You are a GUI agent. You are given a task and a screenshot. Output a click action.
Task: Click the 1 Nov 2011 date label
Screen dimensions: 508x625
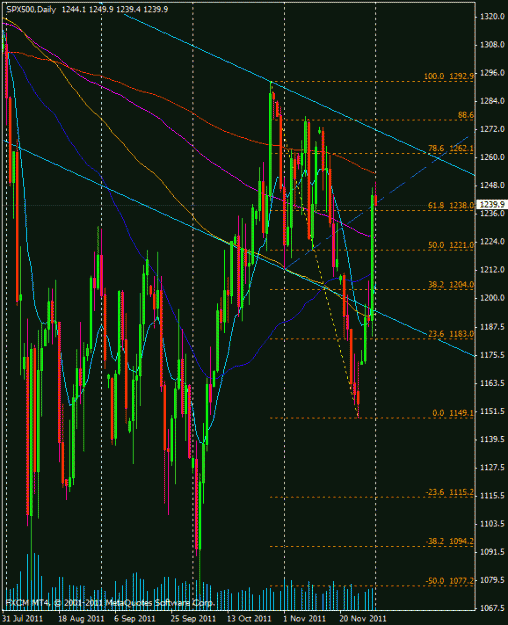click(x=304, y=619)
